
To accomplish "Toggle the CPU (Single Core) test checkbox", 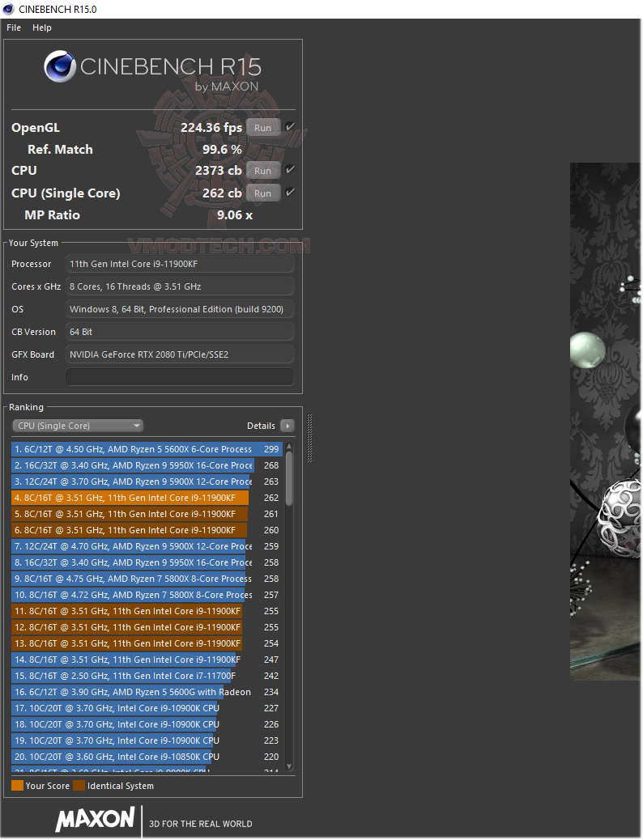I will tap(290, 193).
